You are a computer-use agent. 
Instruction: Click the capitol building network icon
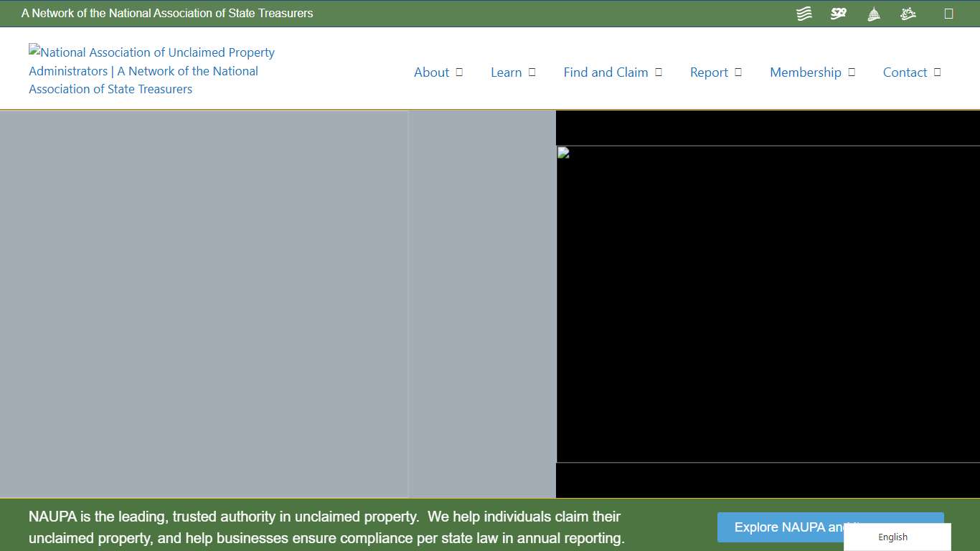pyautogui.click(x=873, y=13)
